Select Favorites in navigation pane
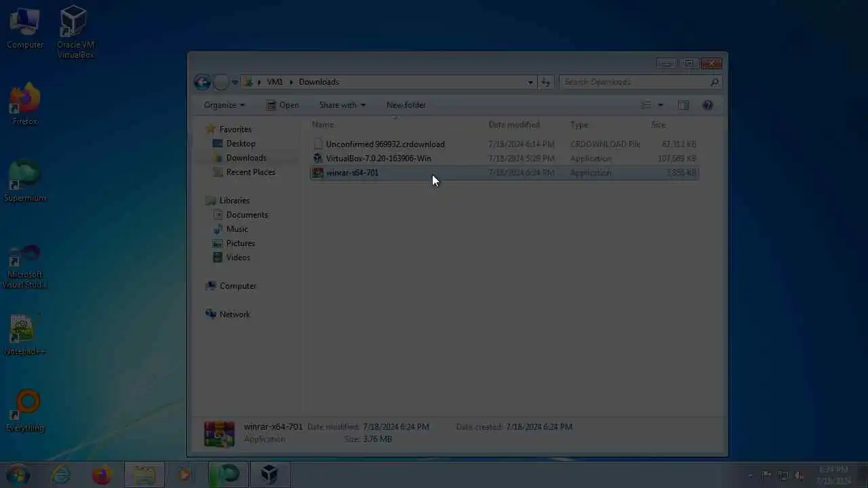The width and height of the screenshot is (868, 488). click(235, 129)
